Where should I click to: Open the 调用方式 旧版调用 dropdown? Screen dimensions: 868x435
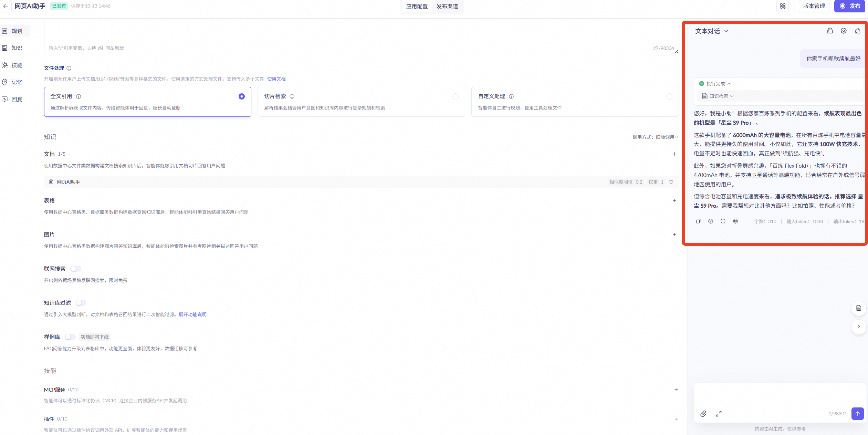[x=667, y=137]
